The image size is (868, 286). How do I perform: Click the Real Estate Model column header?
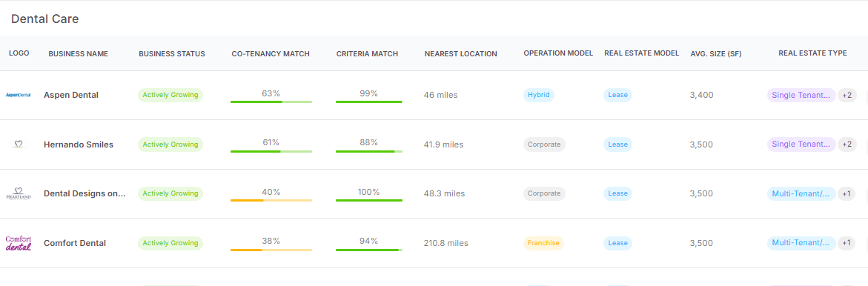(x=642, y=53)
